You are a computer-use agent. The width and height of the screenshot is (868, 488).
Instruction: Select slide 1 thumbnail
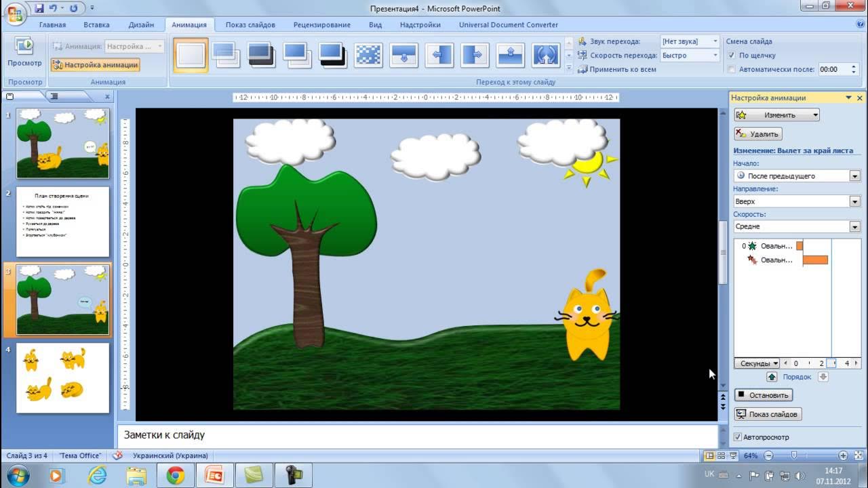click(62, 143)
